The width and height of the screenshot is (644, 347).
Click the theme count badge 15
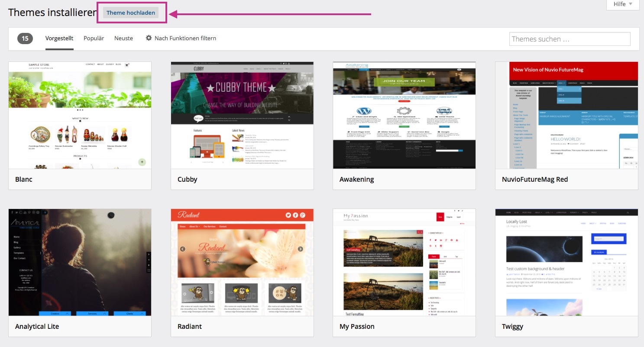[x=25, y=39]
